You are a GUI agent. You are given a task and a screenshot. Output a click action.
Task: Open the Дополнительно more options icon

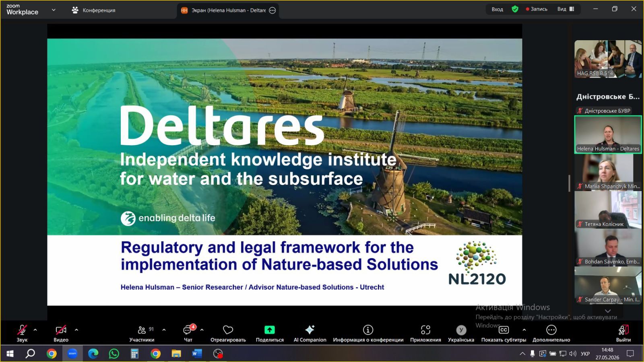pos(551,330)
